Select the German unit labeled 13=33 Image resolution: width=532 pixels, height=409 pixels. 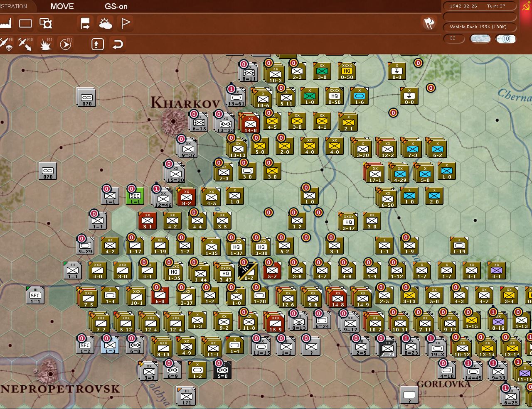(225, 122)
